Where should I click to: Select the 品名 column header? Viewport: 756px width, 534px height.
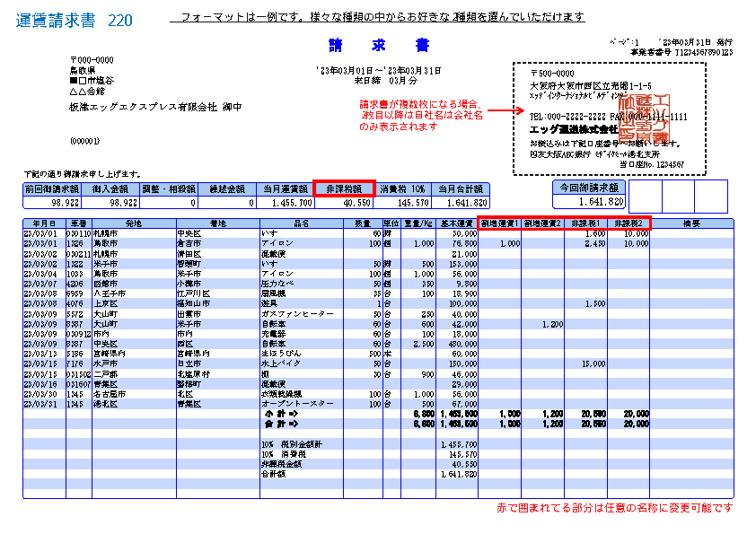[x=302, y=223]
